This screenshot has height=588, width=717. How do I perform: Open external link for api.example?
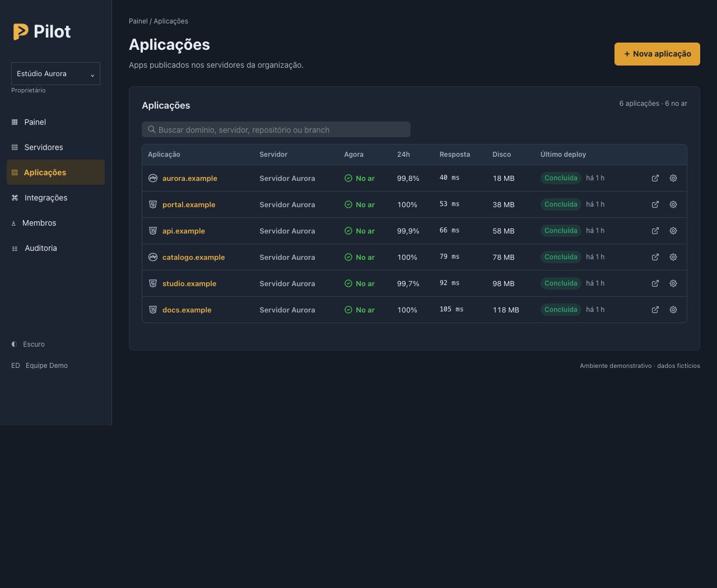point(655,231)
